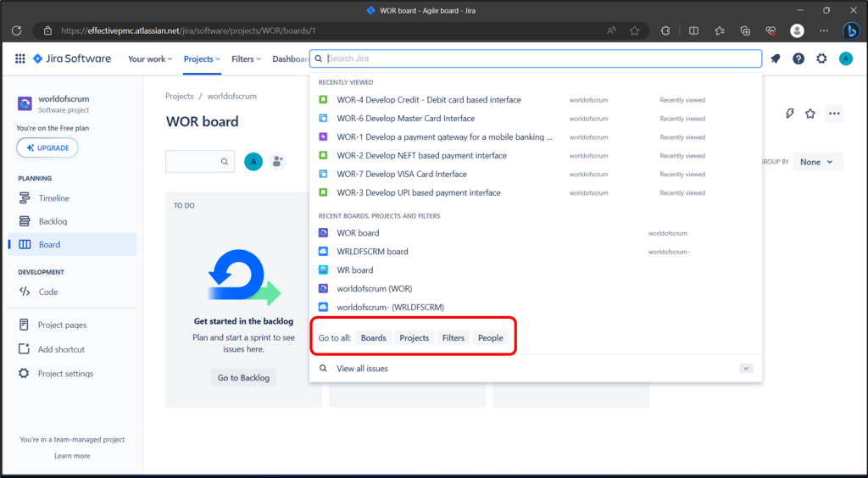Viewport: 868px width, 478px height.
Task: Open worldofscrum (WOR) project result
Action: pyautogui.click(x=536, y=289)
